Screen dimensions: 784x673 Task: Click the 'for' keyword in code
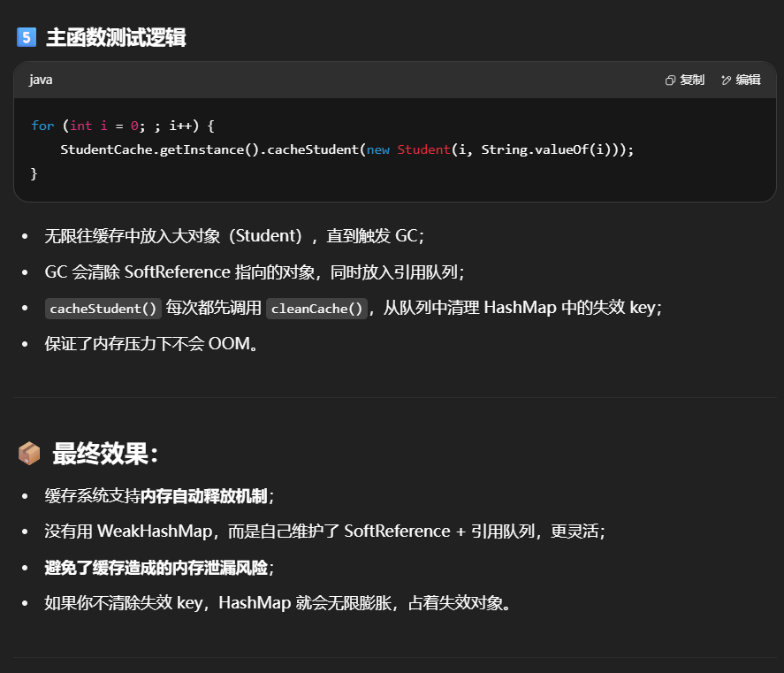[x=42, y=126]
